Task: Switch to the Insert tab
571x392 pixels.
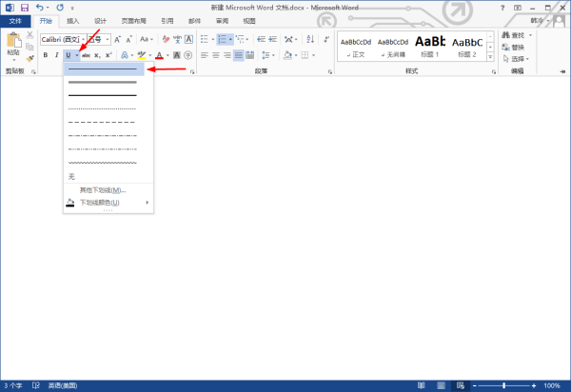Action: [73, 21]
